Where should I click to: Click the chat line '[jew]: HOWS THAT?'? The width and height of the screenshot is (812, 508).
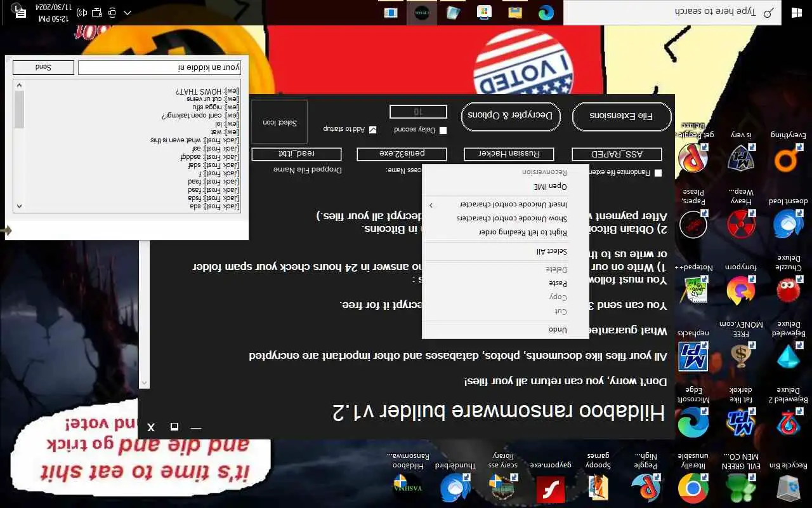click(208, 91)
